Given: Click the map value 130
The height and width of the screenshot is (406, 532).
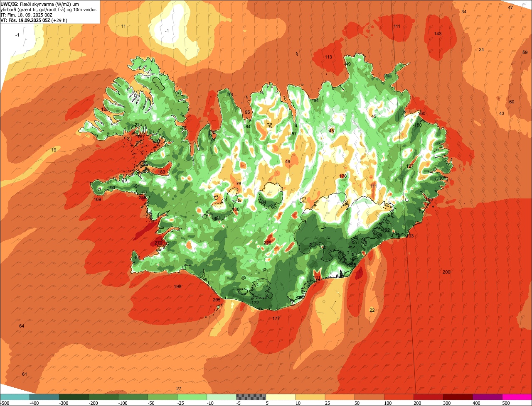Looking at the screenshot, I should click(x=323, y=247).
